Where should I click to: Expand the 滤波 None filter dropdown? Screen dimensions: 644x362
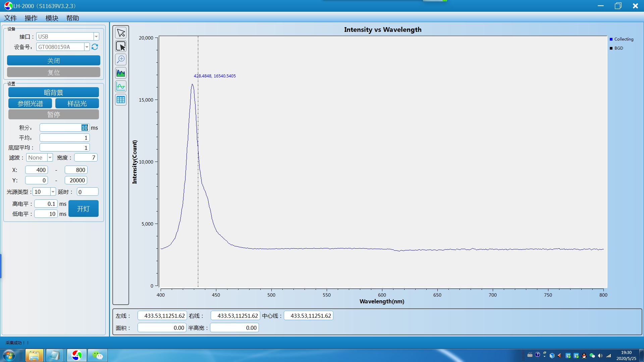click(50, 158)
